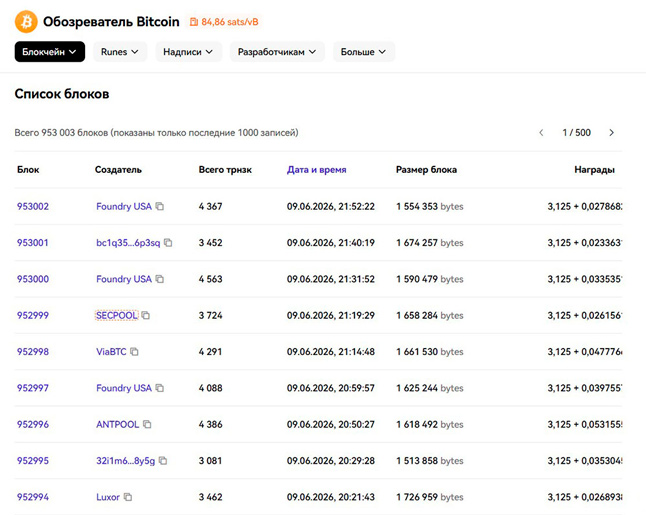Open block 953002 link
The width and height of the screenshot is (646, 515).
[33, 206]
